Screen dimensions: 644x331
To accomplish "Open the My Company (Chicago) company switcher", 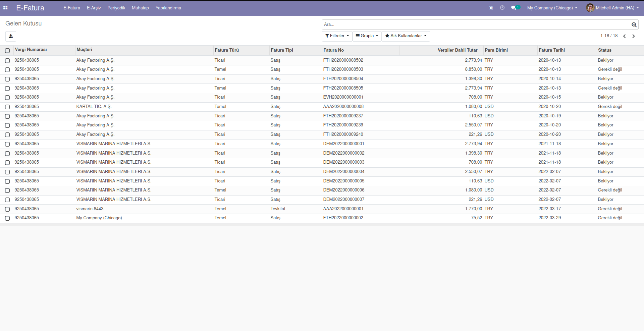I will (x=552, y=8).
